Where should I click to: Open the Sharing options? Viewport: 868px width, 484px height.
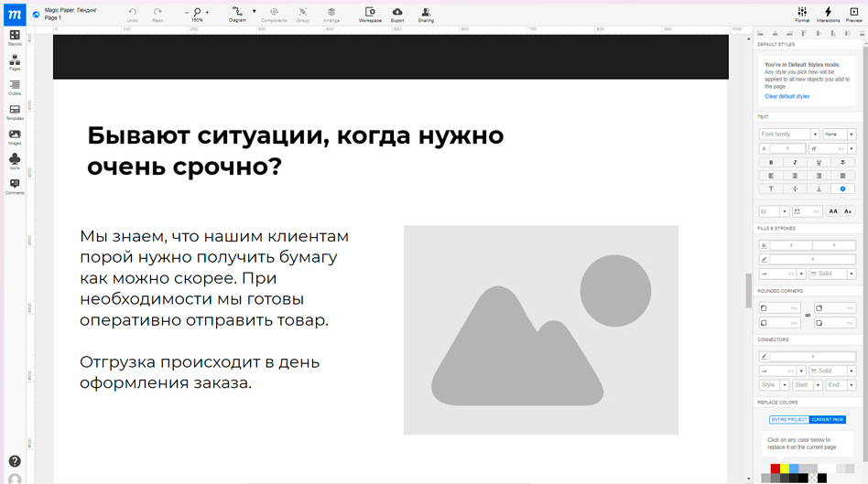(426, 13)
